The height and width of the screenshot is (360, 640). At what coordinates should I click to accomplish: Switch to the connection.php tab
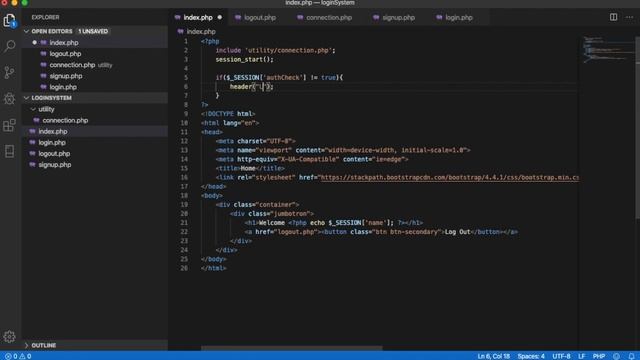329,18
